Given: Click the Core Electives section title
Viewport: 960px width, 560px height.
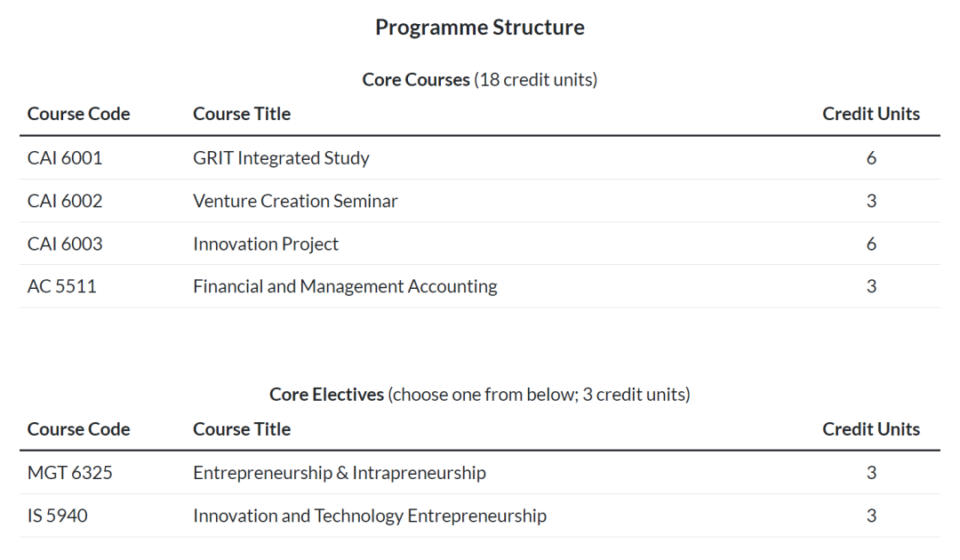Looking at the screenshot, I should (x=479, y=395).
